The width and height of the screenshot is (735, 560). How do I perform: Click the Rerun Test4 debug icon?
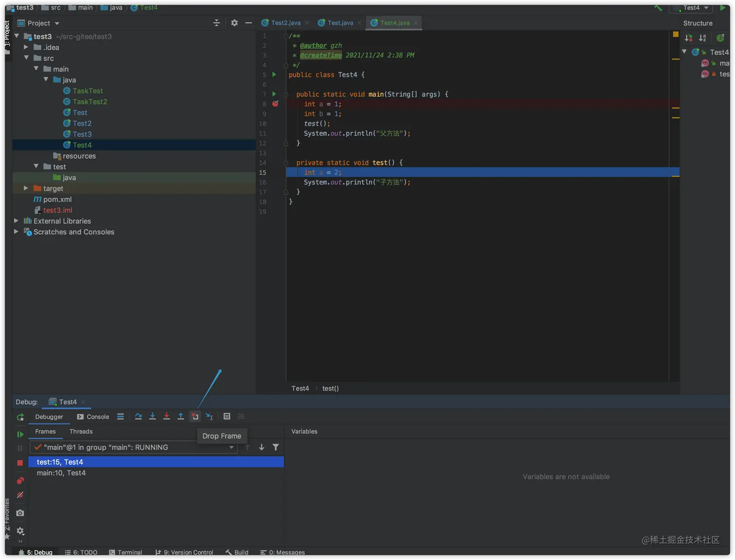coord(20,417)
